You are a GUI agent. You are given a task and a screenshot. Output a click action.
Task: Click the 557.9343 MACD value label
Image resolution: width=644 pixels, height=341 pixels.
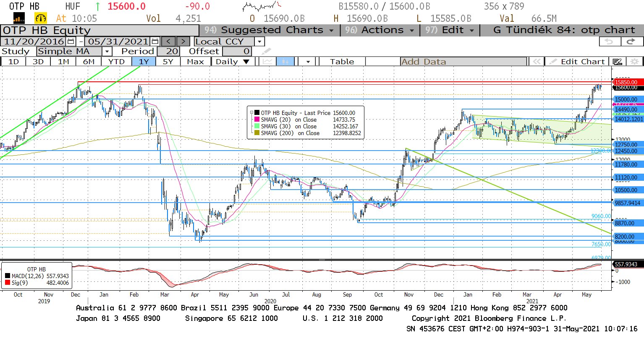pos(627,264)
